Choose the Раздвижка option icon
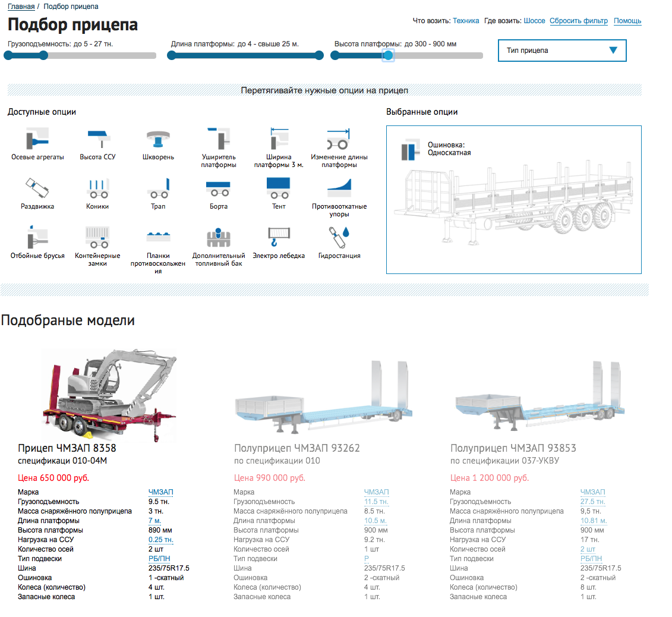The height and width of the screenshot is (617, 672). coord(37,188)
